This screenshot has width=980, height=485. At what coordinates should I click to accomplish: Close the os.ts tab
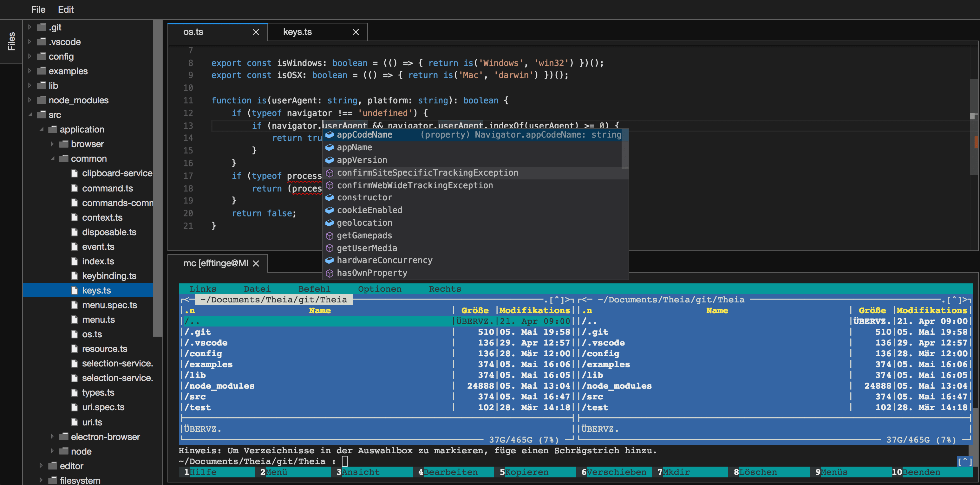point(256,32)
